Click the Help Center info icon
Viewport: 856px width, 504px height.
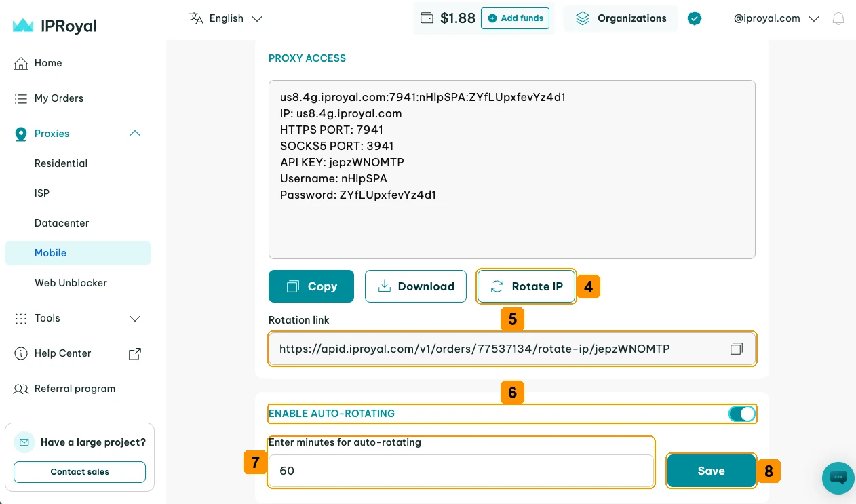[21, 353]
